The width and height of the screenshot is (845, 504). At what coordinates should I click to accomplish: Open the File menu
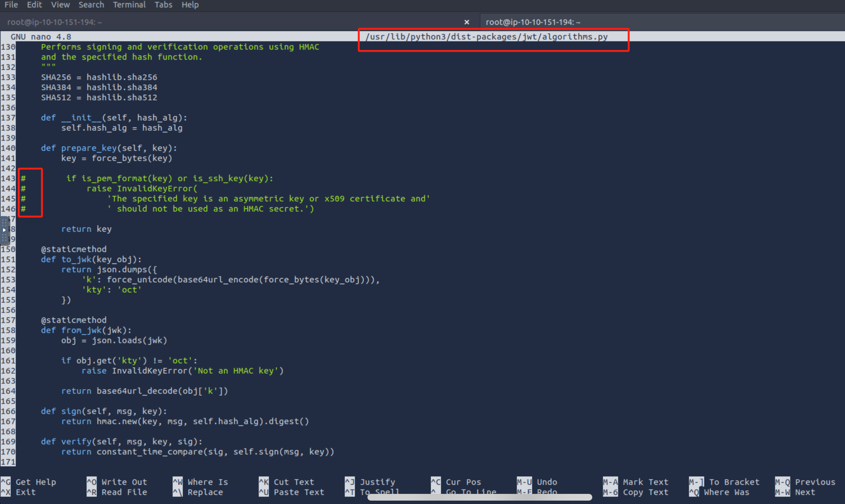[11, 5]
